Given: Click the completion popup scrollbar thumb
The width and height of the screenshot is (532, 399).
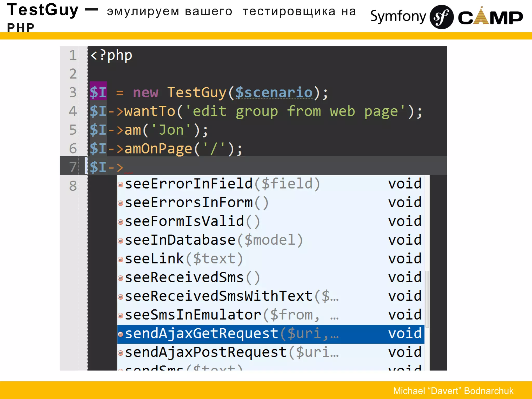Looking at the screenshot, I should [x=427, y=299].
